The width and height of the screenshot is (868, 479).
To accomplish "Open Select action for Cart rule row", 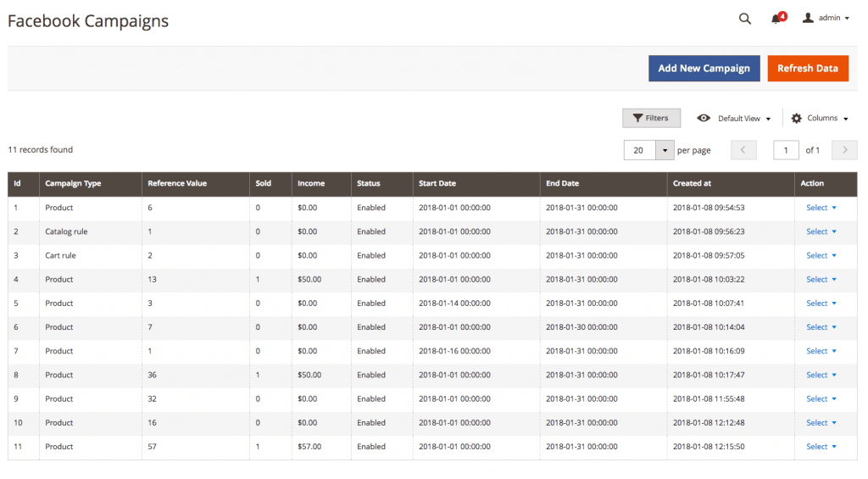I will coord(821,255).
